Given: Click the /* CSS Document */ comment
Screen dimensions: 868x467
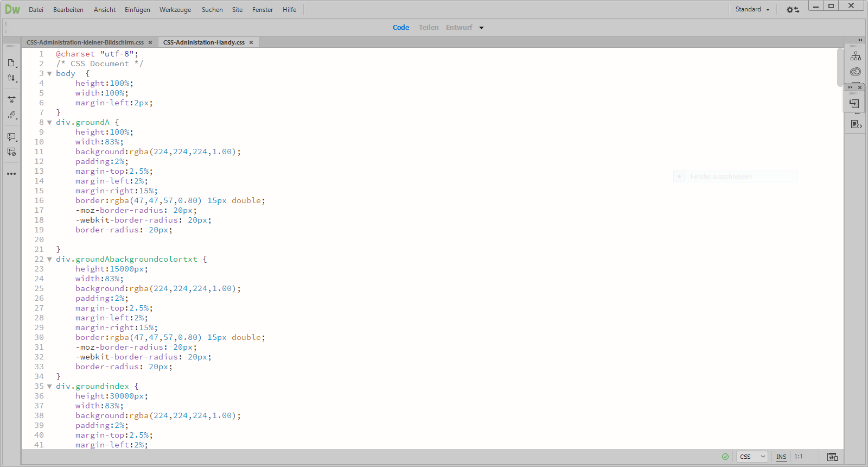Looking at the screenshot, I should [100, 64].
